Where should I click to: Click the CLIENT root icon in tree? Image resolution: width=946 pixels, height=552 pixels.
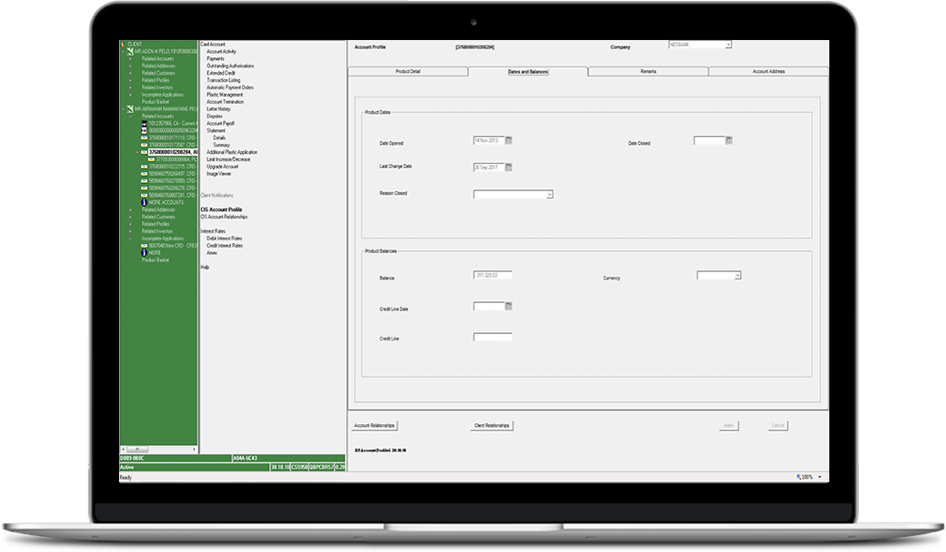pos(123,45)
